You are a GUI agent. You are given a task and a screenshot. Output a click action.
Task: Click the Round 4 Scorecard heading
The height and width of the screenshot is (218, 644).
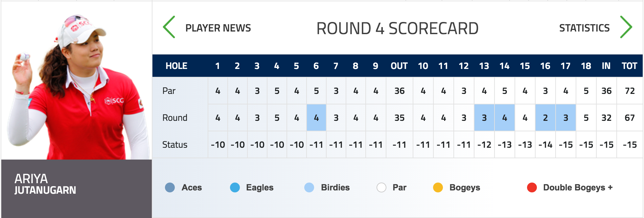point(397,29)
